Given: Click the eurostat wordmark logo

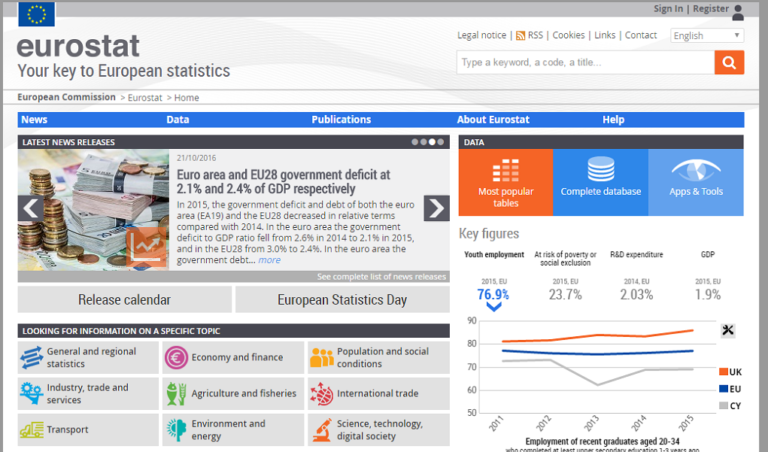Looking at the screenshot, I should coord(78,46).
